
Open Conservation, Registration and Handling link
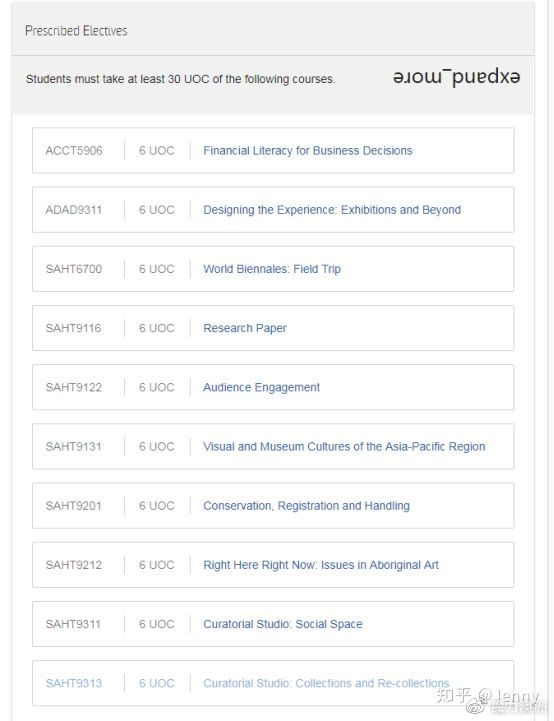pos(306,506)
